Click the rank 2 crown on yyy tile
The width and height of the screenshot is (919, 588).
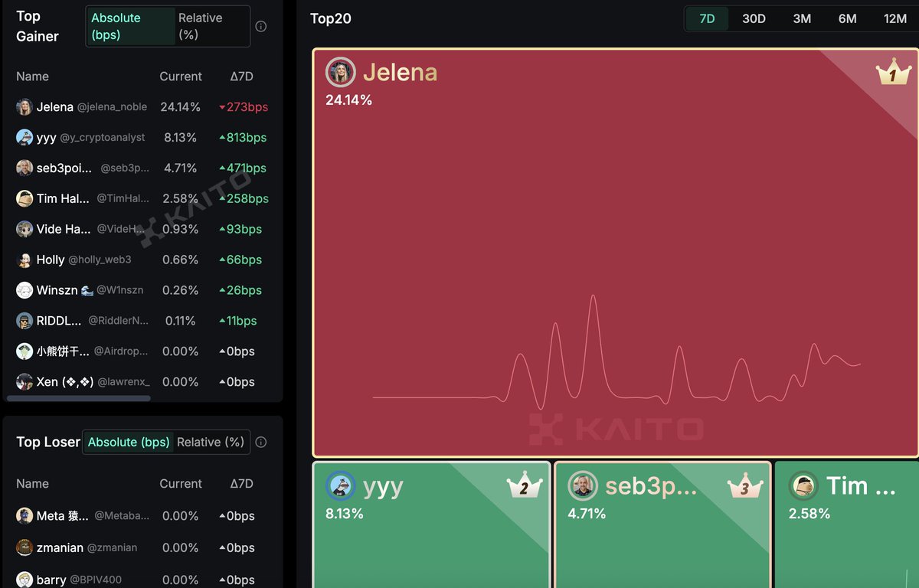[x=525, y=487]
